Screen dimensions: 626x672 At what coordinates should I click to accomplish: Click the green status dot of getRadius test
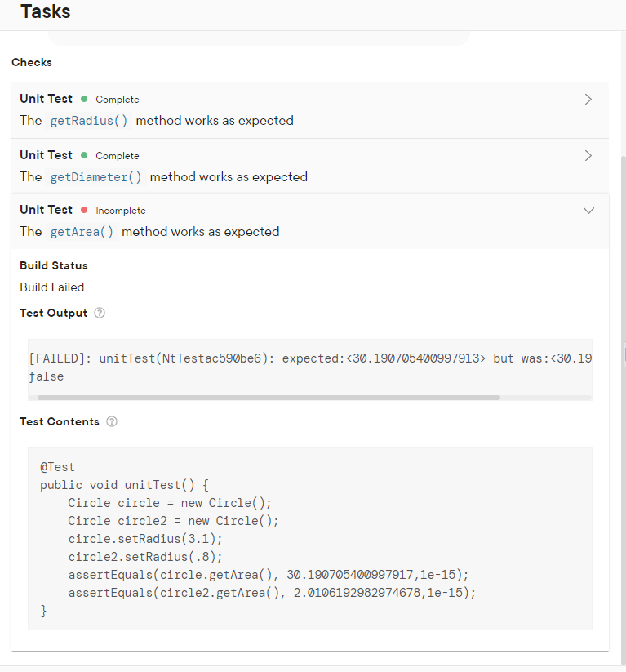[84, 99]
